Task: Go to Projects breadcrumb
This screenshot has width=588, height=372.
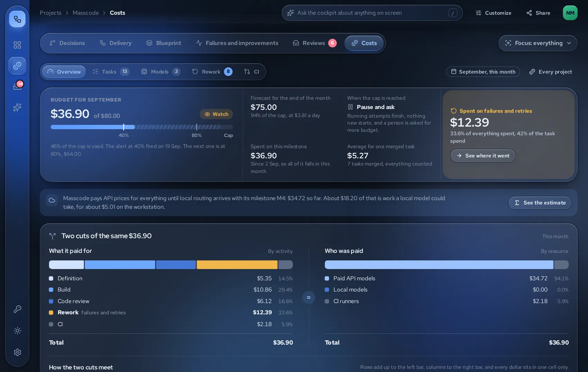Action: pos(50,13)
